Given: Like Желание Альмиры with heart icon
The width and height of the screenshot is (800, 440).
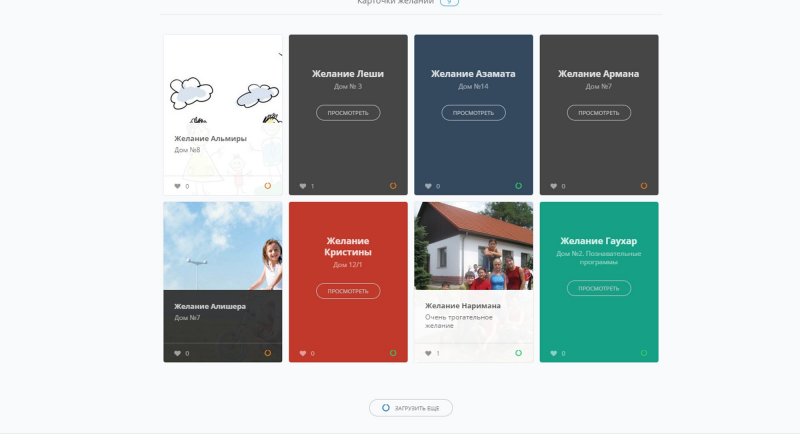Looking at the screenshot, I should [x=178, y=186].
